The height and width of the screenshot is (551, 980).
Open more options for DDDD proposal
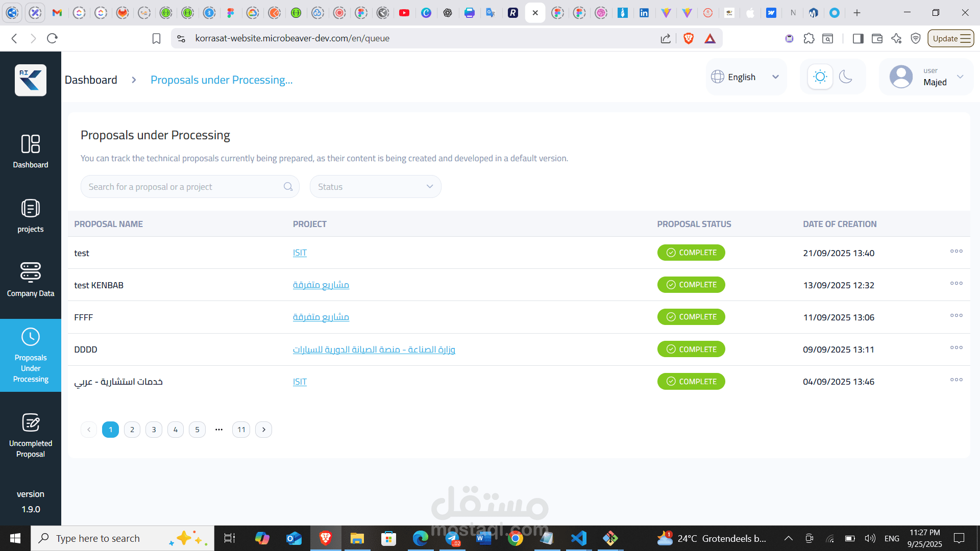point(956,347)
